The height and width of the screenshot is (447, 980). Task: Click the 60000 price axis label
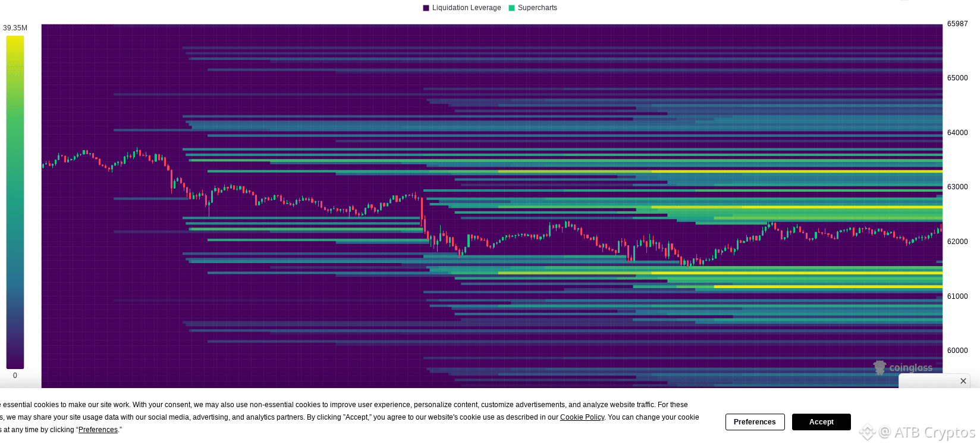coord(957,351)
